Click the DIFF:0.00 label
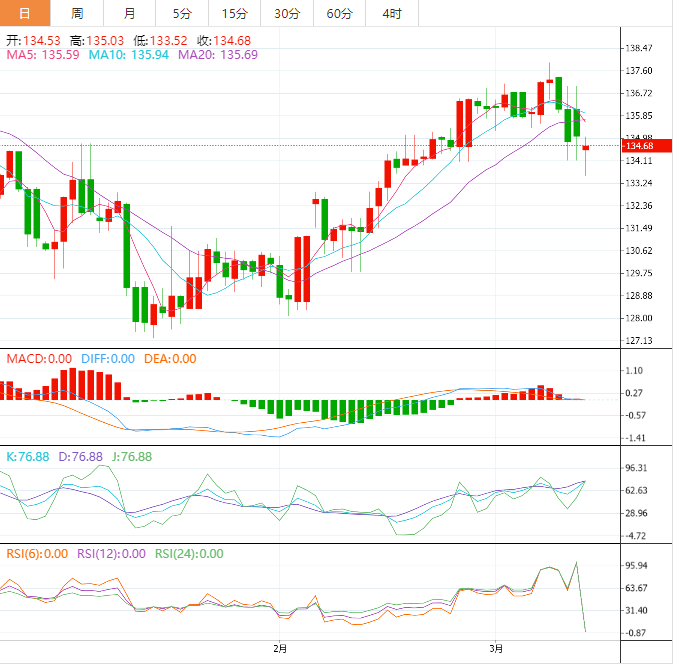The image size is (674, 671). [108, 358]
